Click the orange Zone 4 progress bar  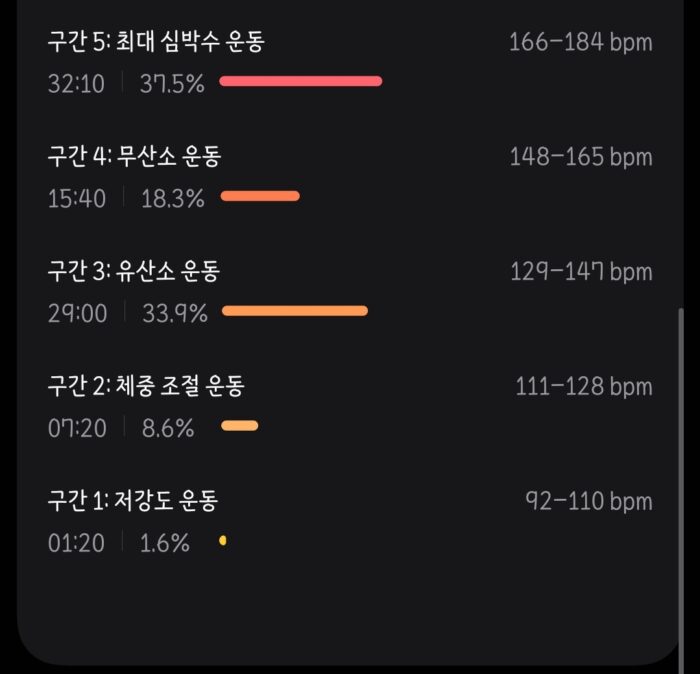coord(260,196)
